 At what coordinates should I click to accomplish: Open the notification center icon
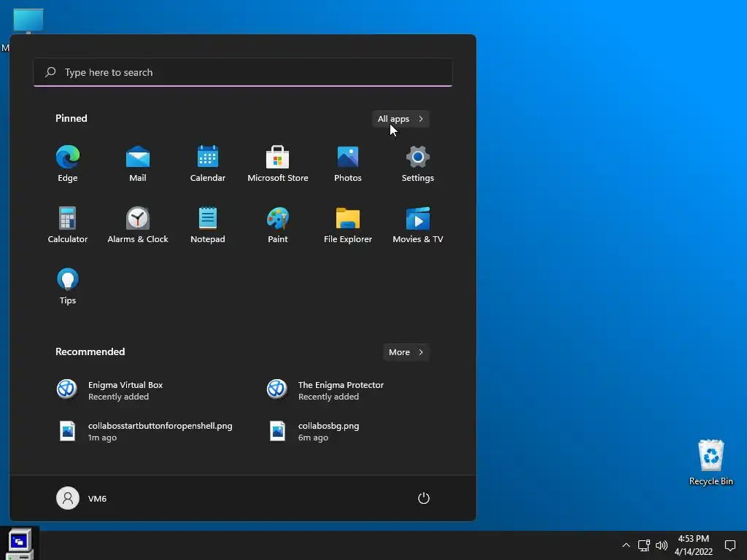click(x=729, y=545)
